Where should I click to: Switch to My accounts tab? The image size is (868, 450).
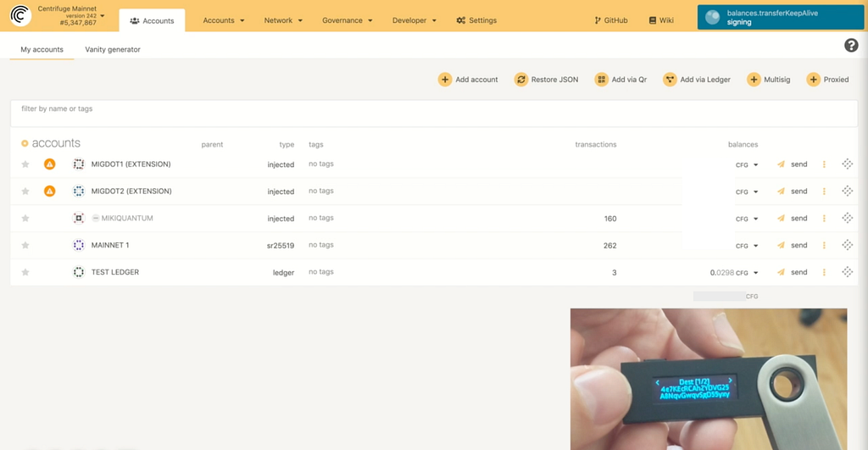(42, 49)
